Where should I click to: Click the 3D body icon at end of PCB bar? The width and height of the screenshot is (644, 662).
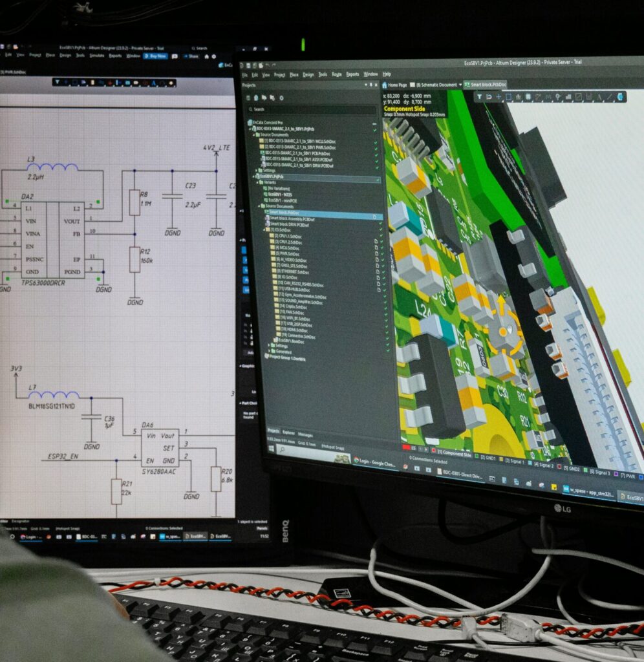pyautogui.click(x=620, y=97)
